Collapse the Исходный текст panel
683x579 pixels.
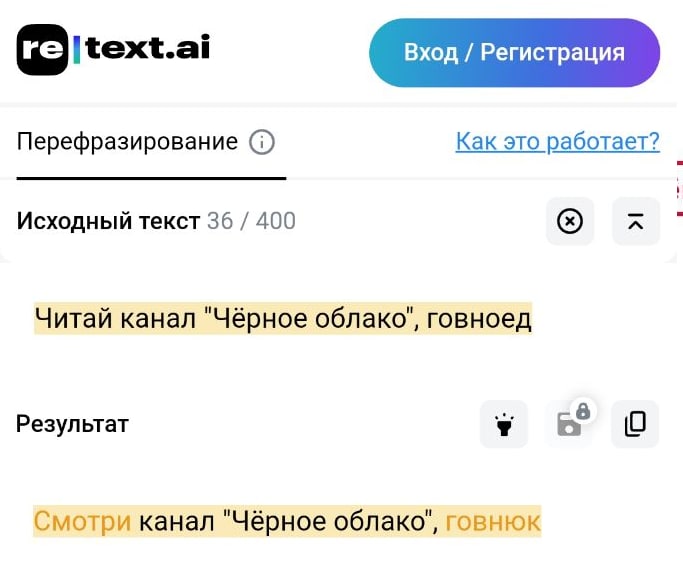[x=635, y=221]
